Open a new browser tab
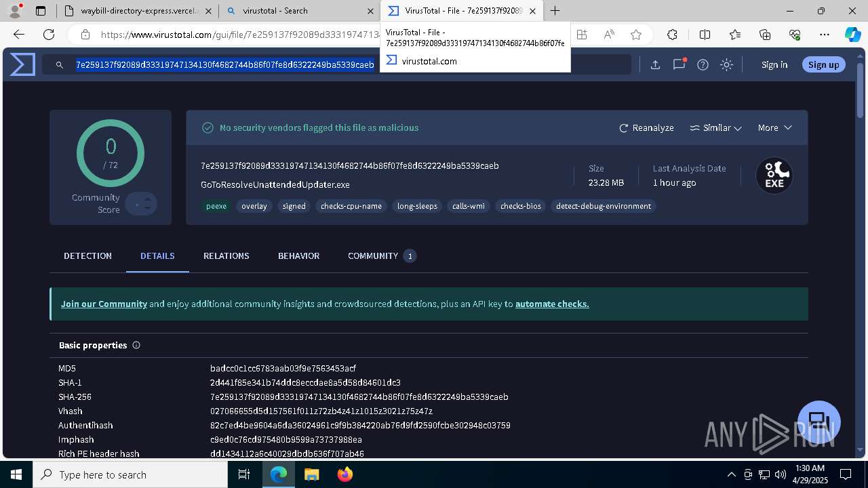This screenshot has height=488, width=868. click(x=555, y=10)
